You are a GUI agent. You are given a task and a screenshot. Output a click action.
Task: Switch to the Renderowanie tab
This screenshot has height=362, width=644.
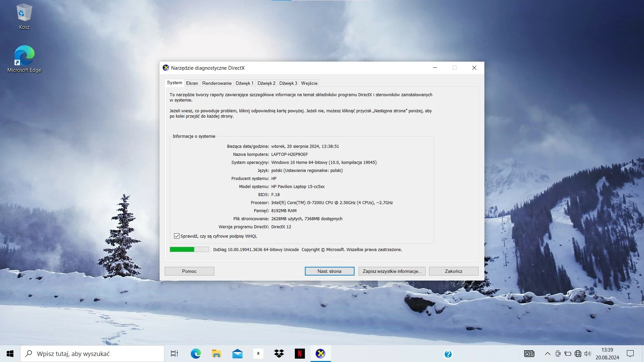click(217, 83)
